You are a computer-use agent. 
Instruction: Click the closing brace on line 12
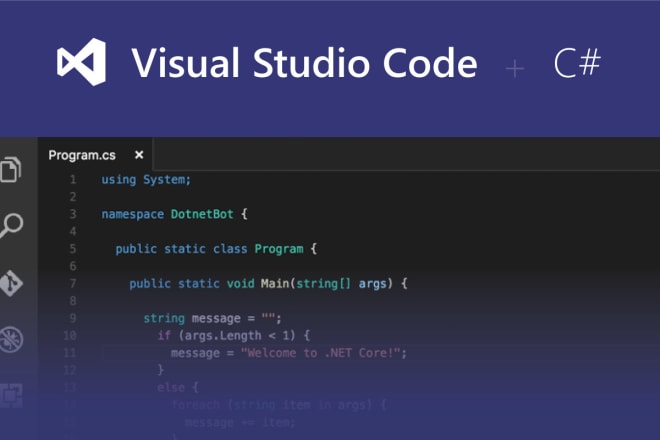(x=160, y=370)
